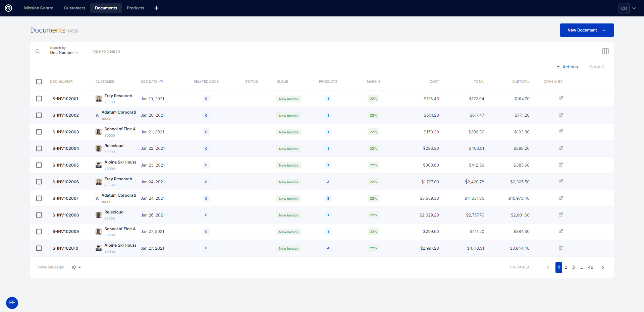Click the plus icon to add new tab
644x312 pixels.
tap(156, 8)
